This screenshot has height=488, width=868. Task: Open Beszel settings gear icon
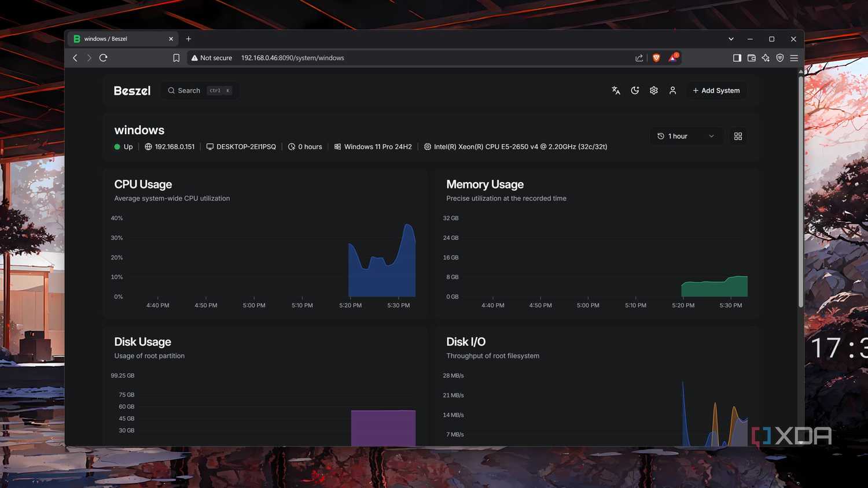tap(654, 90)
